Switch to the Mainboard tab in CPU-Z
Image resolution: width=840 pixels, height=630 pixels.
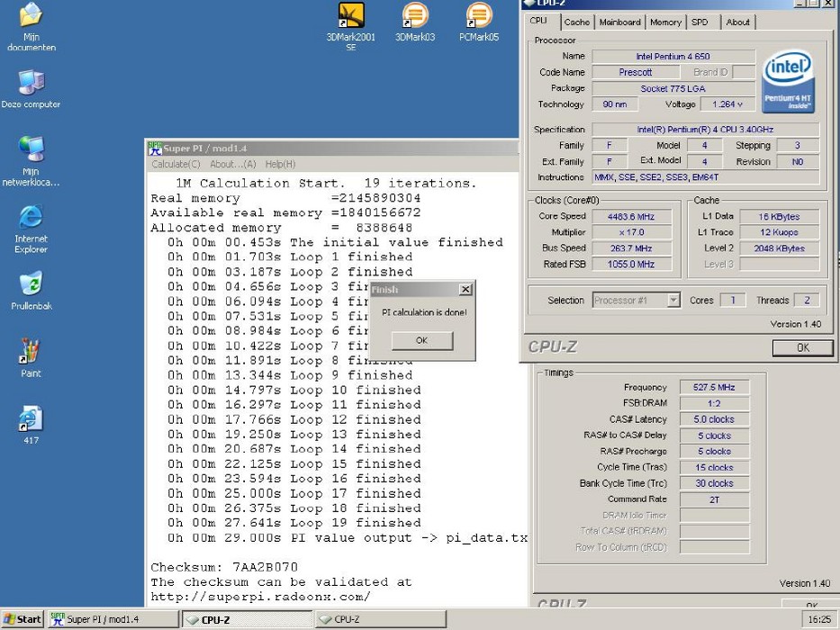[x=619, y=22]
